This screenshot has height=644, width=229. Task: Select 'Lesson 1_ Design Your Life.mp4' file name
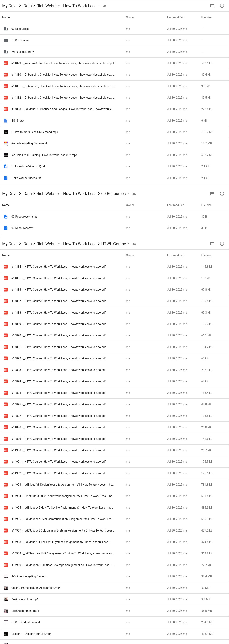point(31,634)
